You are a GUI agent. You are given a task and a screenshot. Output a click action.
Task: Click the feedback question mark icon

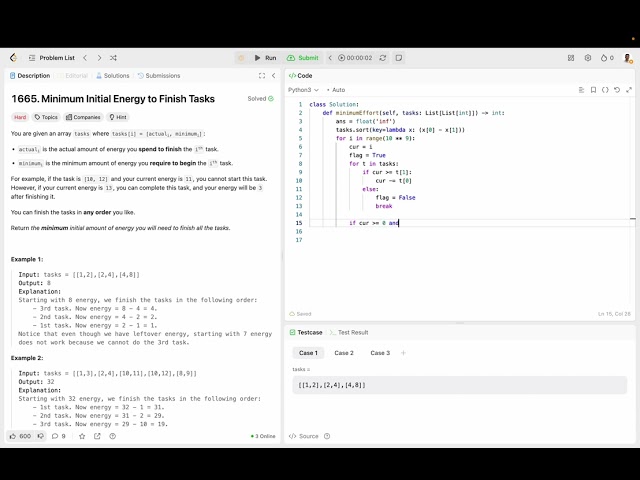[113, 436]
